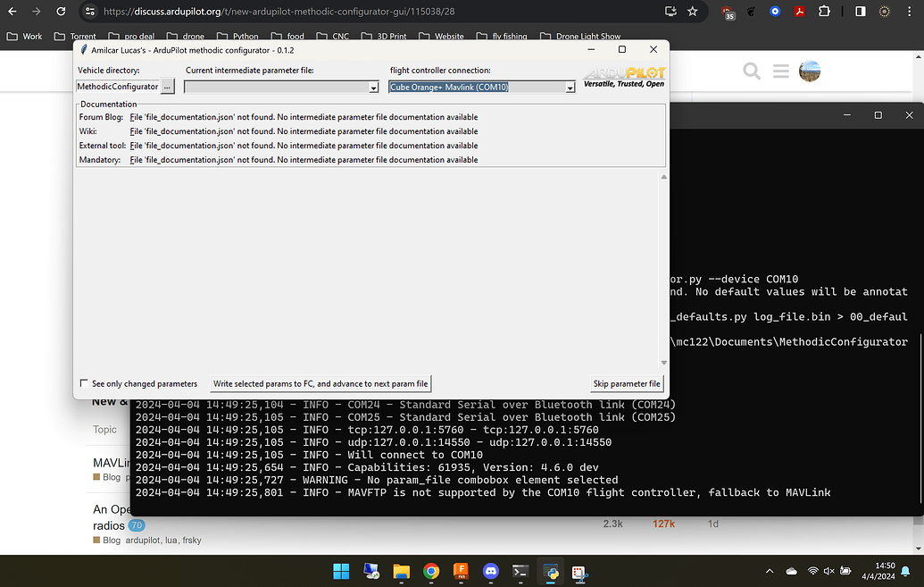The width and height of the screenshot is (924, 587).
Task: Open Fusion 360 from the taskbar
Action: click(x=461, y=571)
